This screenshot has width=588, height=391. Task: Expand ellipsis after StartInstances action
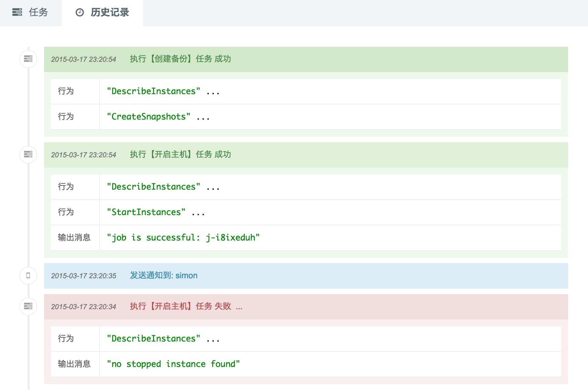point(198,213)
